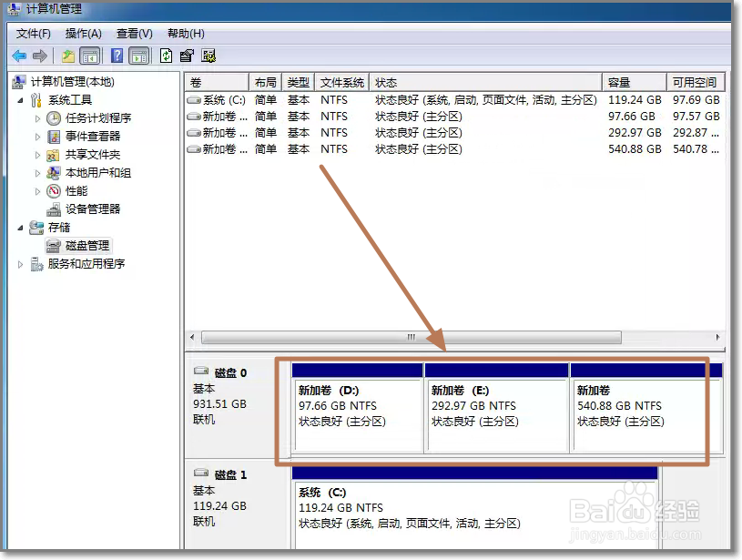This screenshot has width=742, height=560.
Task: Select the volume row with 97.66 GB
Action: [454, 117]
